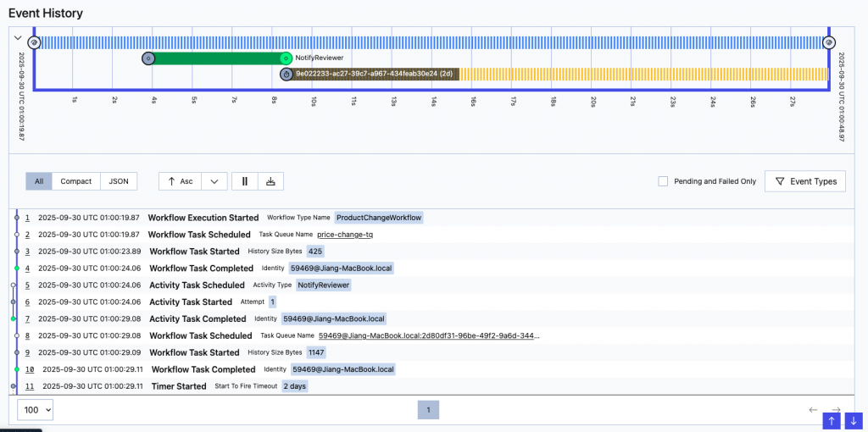This screenshot has width=868, height=432.
Task: Switch to Compact view
Action: 75,181
